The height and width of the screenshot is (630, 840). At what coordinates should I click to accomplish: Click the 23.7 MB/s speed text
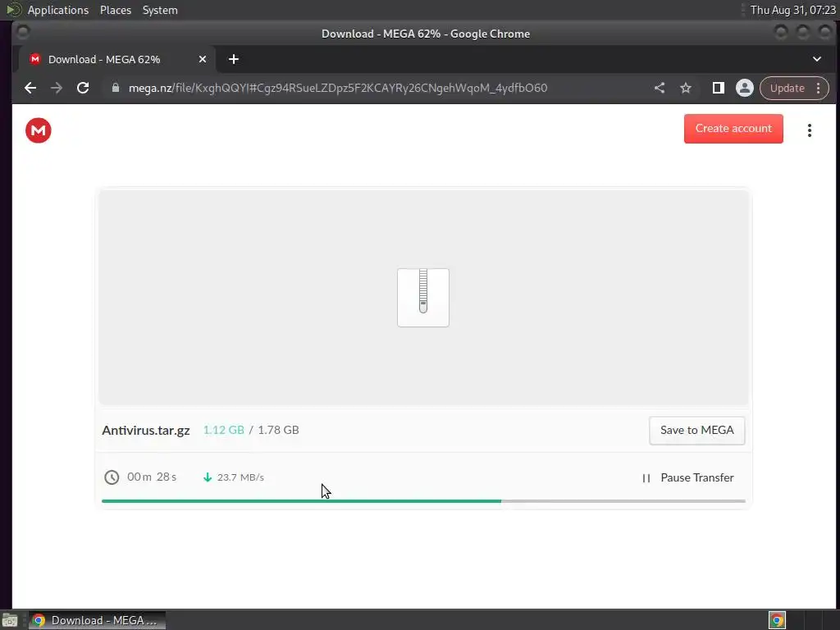[x=240, y=477]
